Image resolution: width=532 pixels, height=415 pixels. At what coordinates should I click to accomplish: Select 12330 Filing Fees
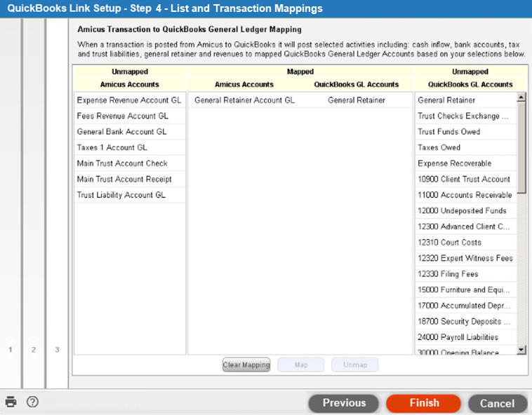pyautogui.click(x=465, y=273)
